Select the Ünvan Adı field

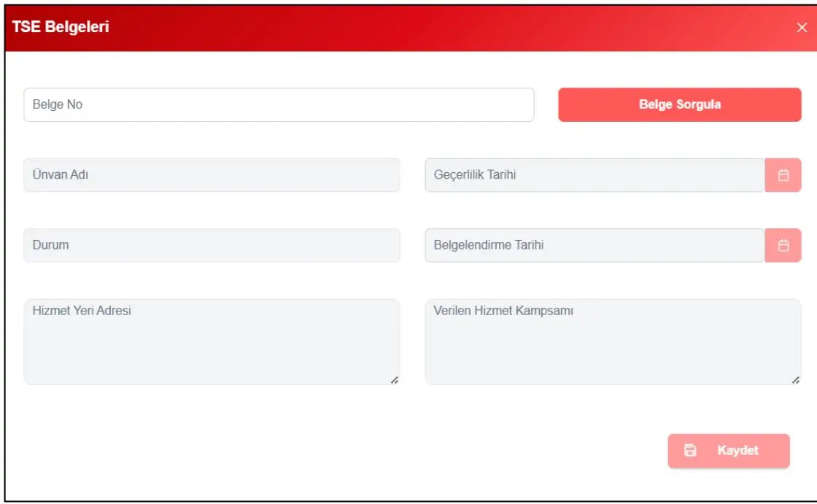coord(212,175)
